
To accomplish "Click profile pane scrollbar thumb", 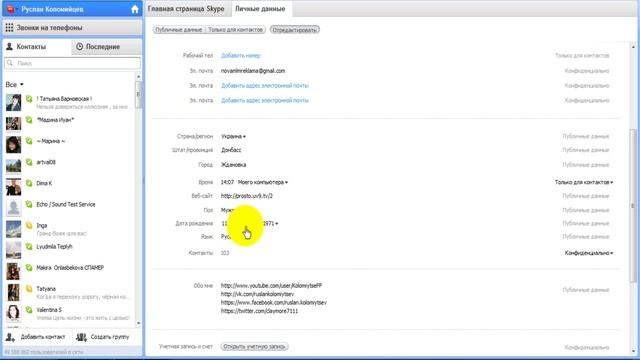I will (633, 205).
